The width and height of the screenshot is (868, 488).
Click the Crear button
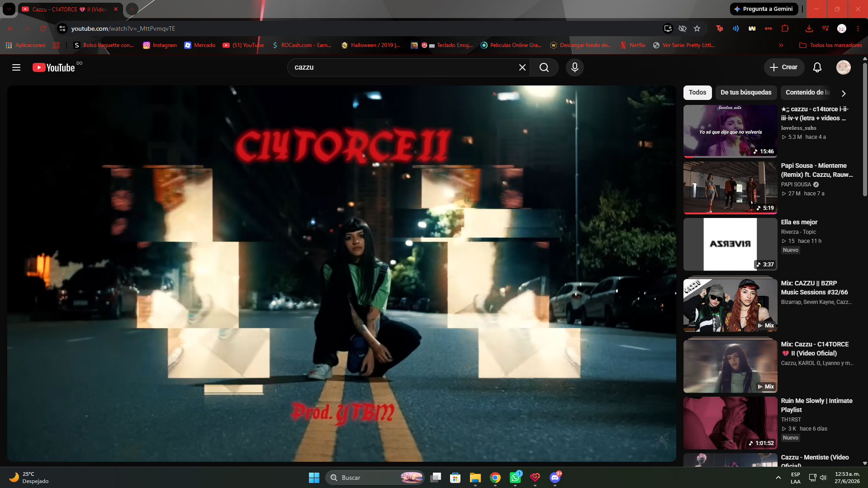(784, 67)
